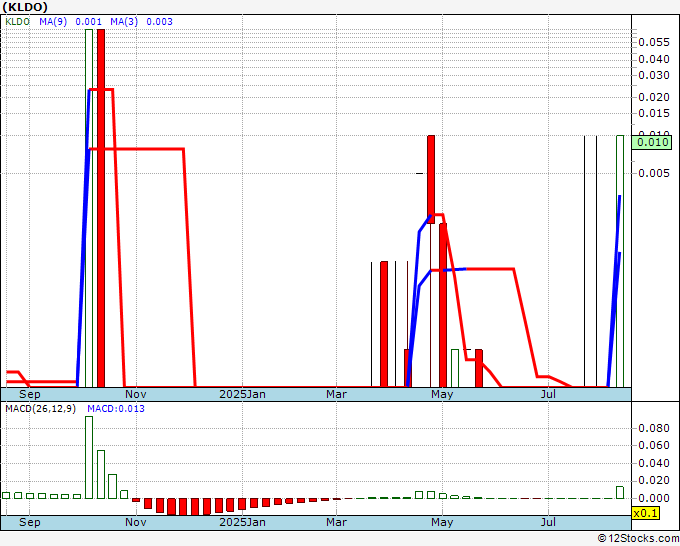Click the 0.020 price axis label
The width and height of the screenshot is (680, 546).
pyautogui.click(x=654, y=97)
